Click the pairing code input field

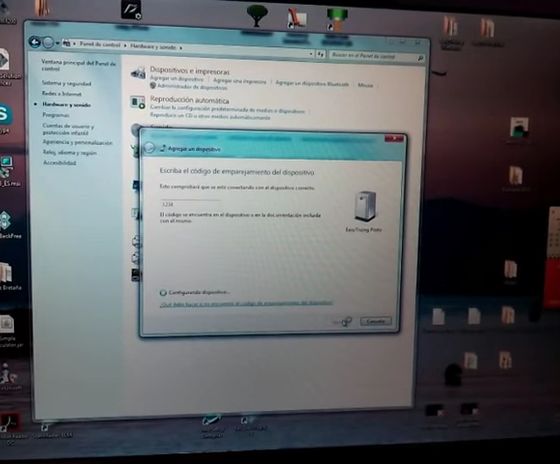190,204
